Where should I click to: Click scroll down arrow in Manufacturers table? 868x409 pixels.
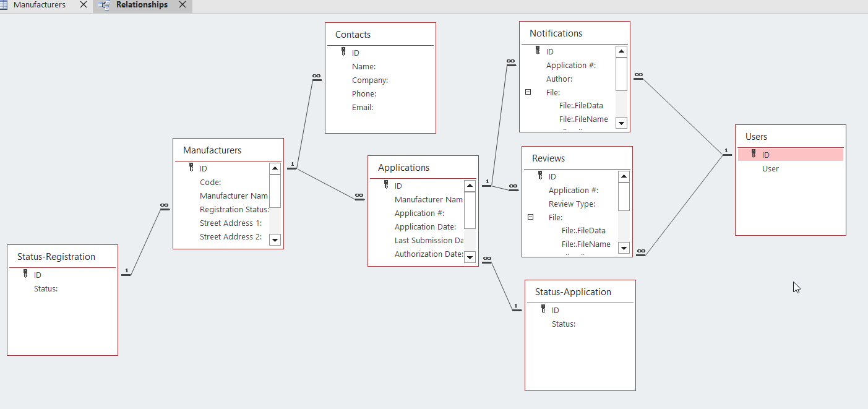275,240
